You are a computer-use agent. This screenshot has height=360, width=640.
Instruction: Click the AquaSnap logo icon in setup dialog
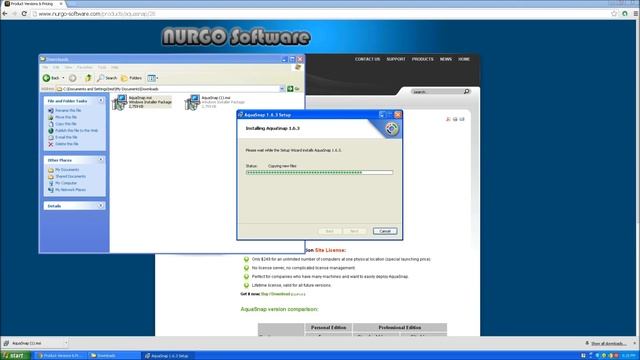click(x=391, y=129)
